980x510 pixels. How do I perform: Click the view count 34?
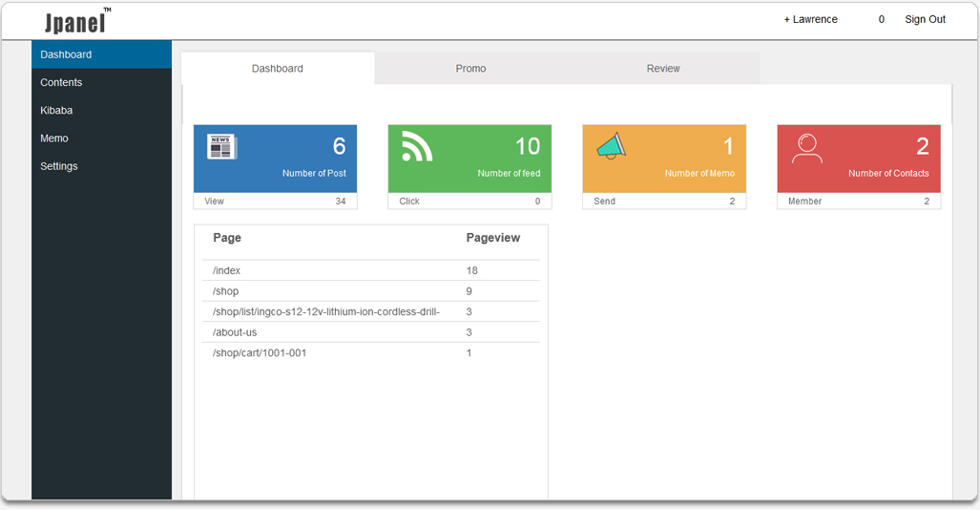(x=340, y=201)
